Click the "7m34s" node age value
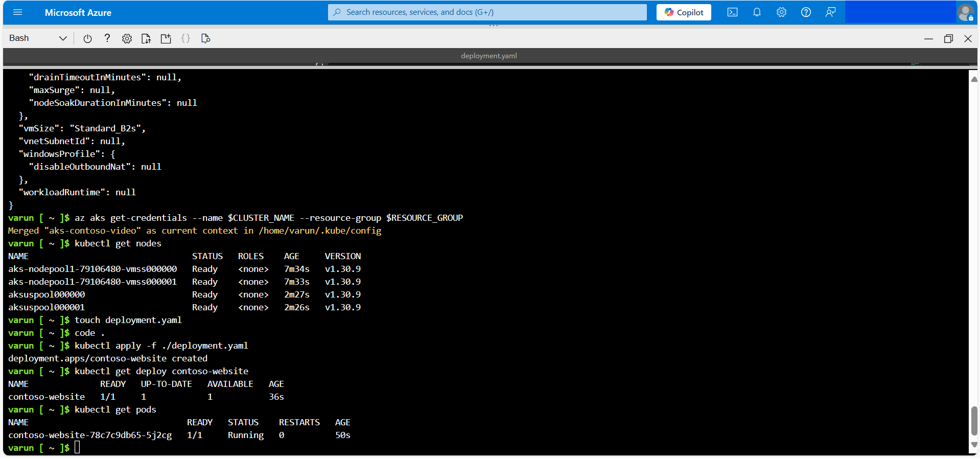The image size is (980, 458). (297, 269)
